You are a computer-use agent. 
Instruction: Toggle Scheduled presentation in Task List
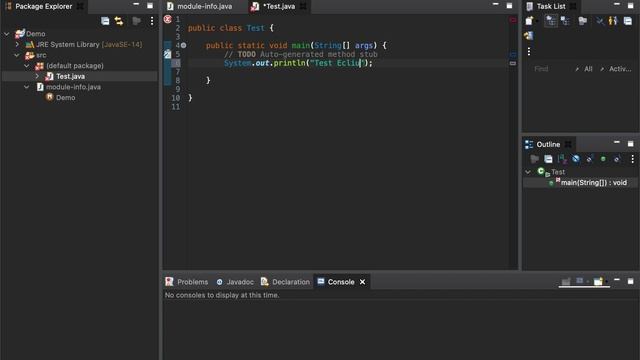pyautogui.click(x=565, y=21)
